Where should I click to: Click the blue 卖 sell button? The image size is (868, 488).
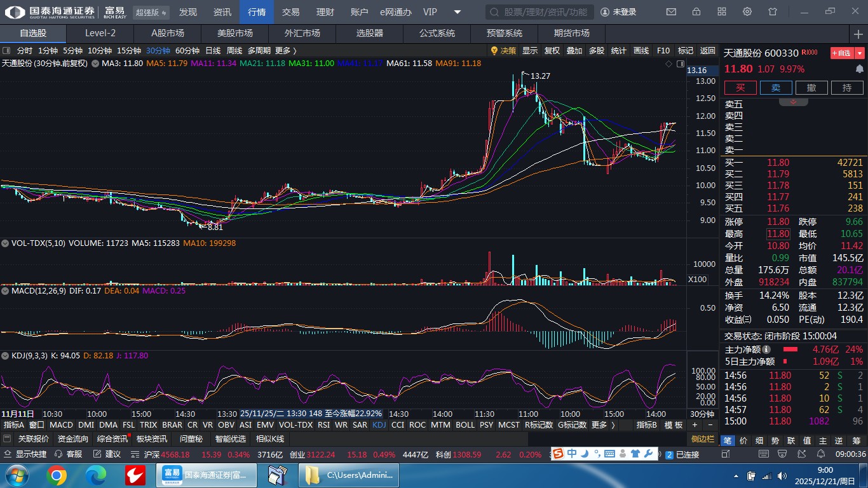(776, 88)
